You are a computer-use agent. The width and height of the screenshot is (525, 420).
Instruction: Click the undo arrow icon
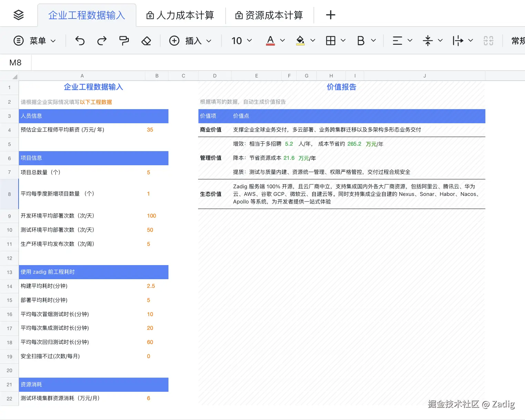coord(80,41)
